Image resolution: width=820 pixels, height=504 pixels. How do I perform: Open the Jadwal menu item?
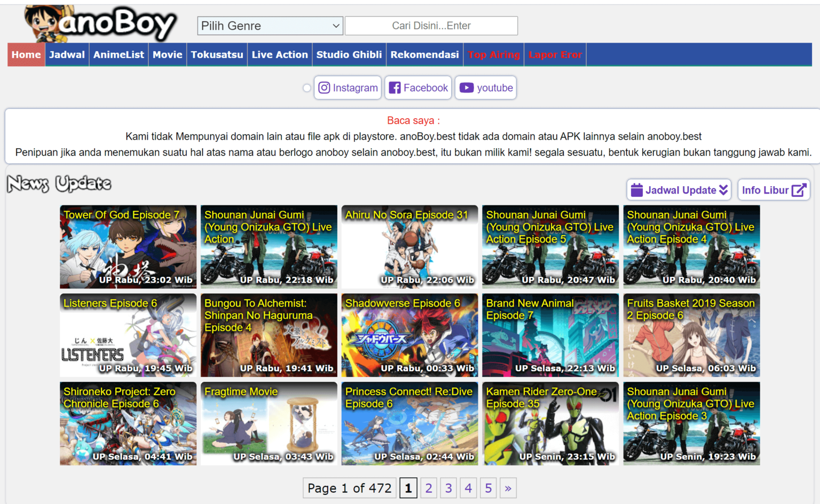click(x=67, y=54)
